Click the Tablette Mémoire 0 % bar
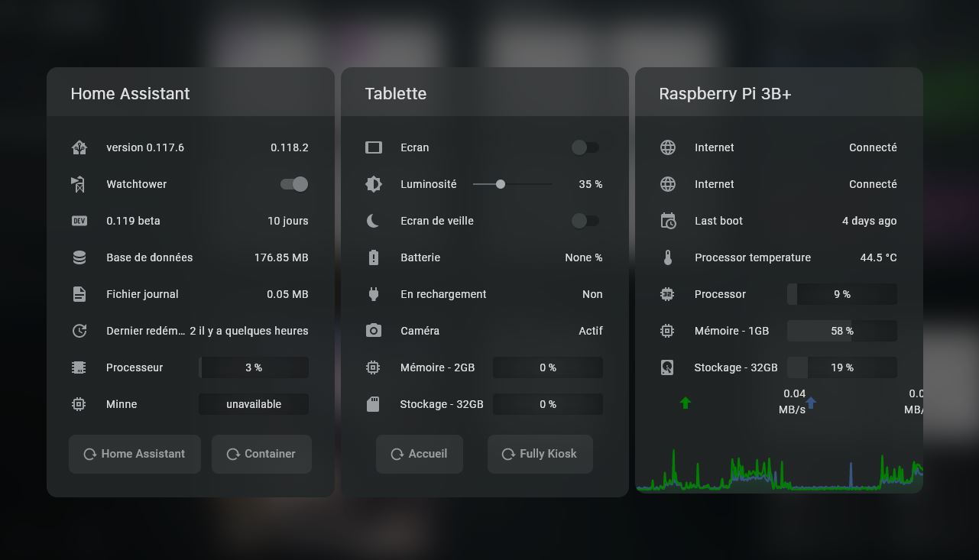This screenshot has height=560, width=979. pyautogui.click(x=548, y=367)
